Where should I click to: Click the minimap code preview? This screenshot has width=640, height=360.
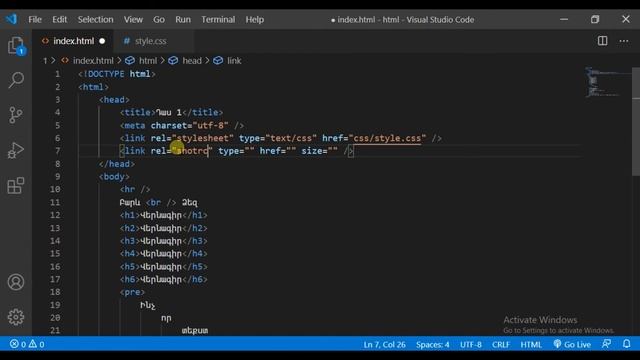coord(607,82)
